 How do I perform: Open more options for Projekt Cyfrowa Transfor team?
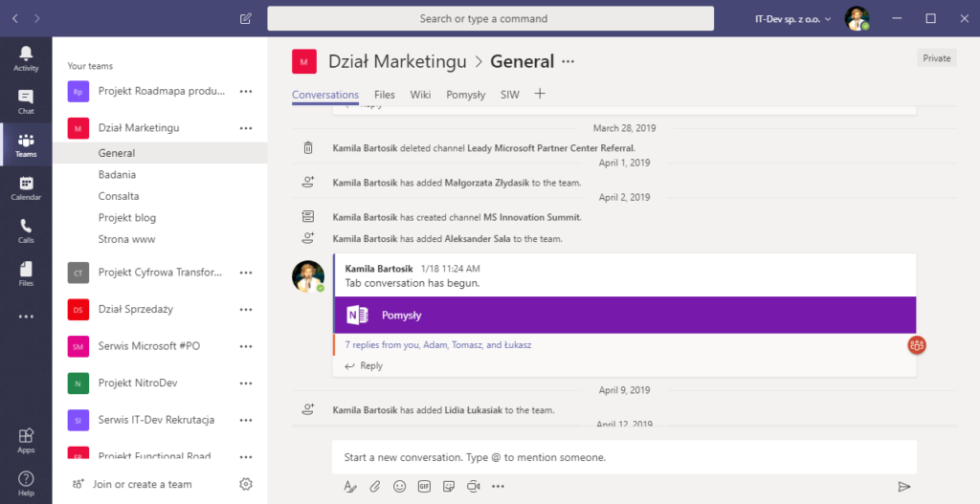tap(246, 273)
